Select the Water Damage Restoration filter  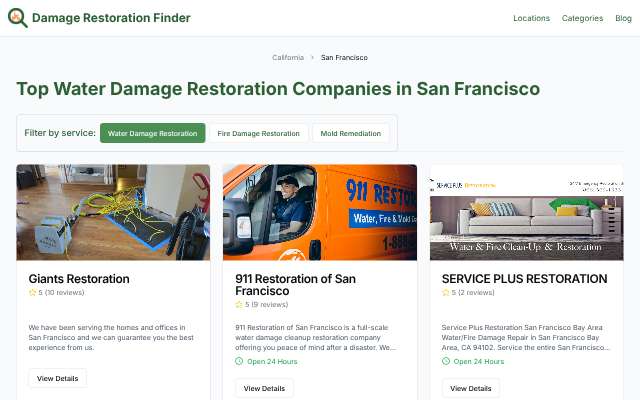coord(153,133)
